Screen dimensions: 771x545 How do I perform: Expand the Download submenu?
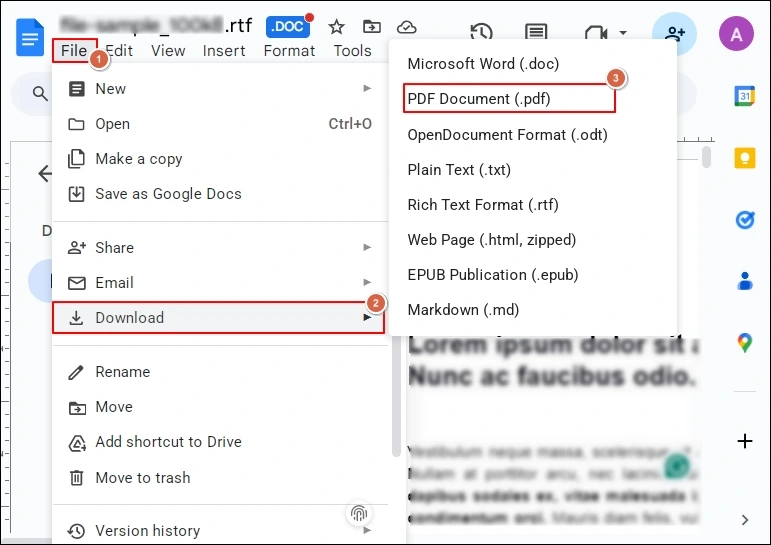click(x=218, y=318)
